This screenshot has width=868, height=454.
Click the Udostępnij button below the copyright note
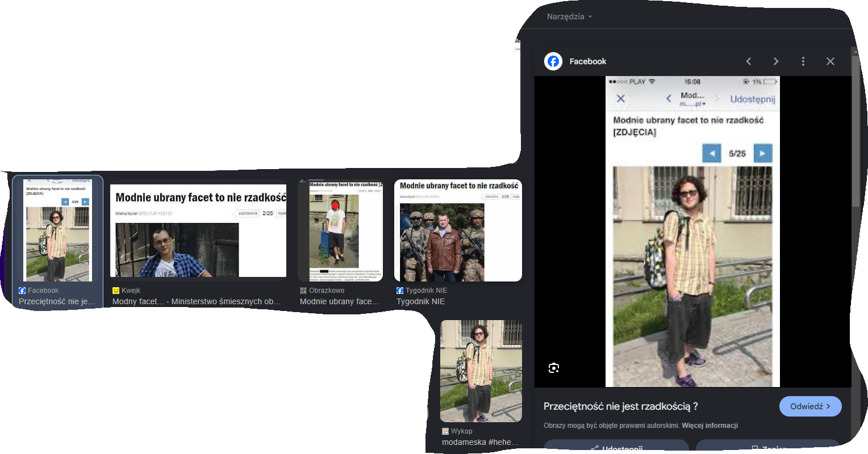(616, 447)
